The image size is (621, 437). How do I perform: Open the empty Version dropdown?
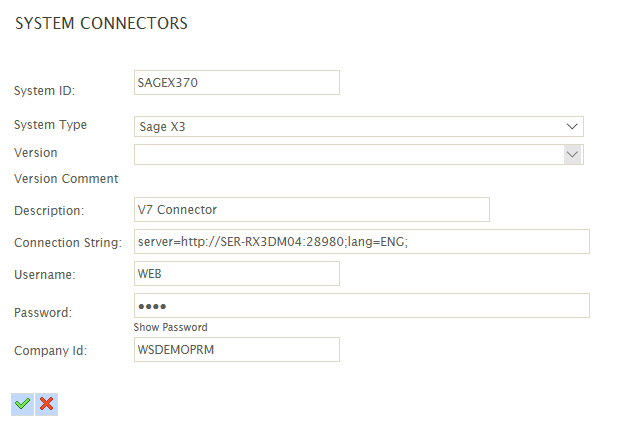pyautogui.click(x=350, y=154)
